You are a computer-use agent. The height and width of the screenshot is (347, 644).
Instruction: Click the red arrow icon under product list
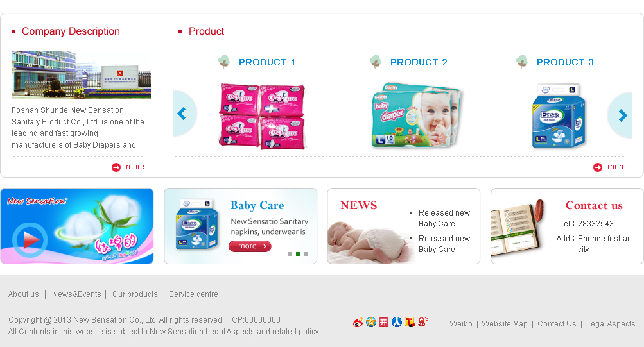598,167
